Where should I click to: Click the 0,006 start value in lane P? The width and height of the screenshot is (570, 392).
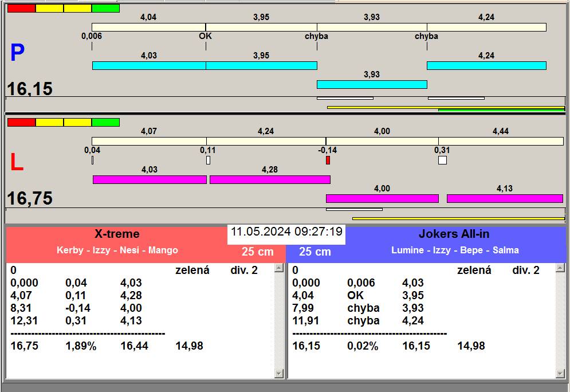pos(92,36)
